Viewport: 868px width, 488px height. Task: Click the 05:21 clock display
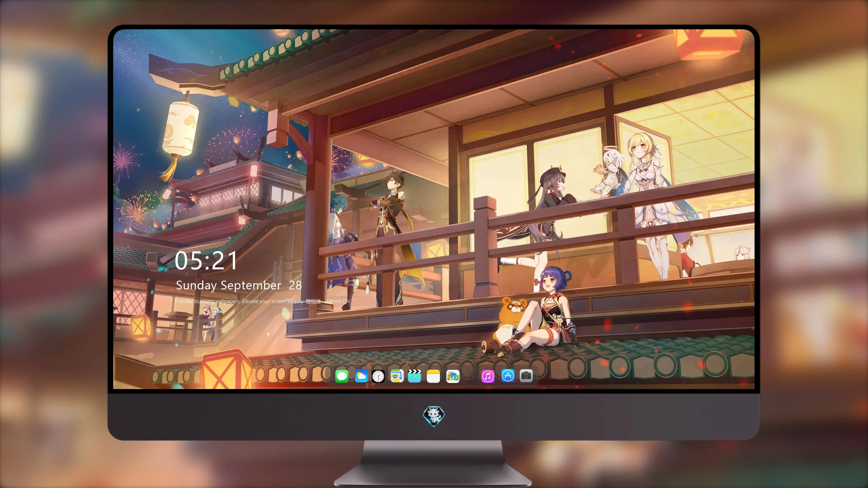[x=206, y=261]
